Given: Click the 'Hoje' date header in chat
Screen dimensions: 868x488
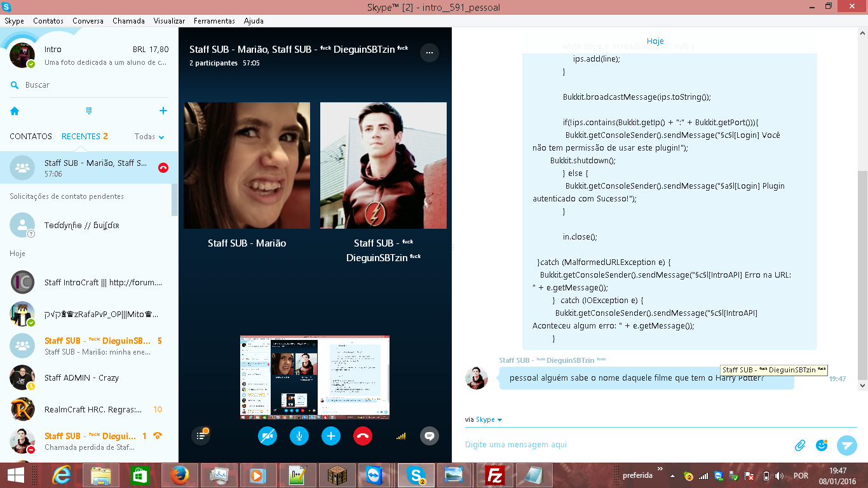Looking at the screenshot, I should [x=655, y=41].
